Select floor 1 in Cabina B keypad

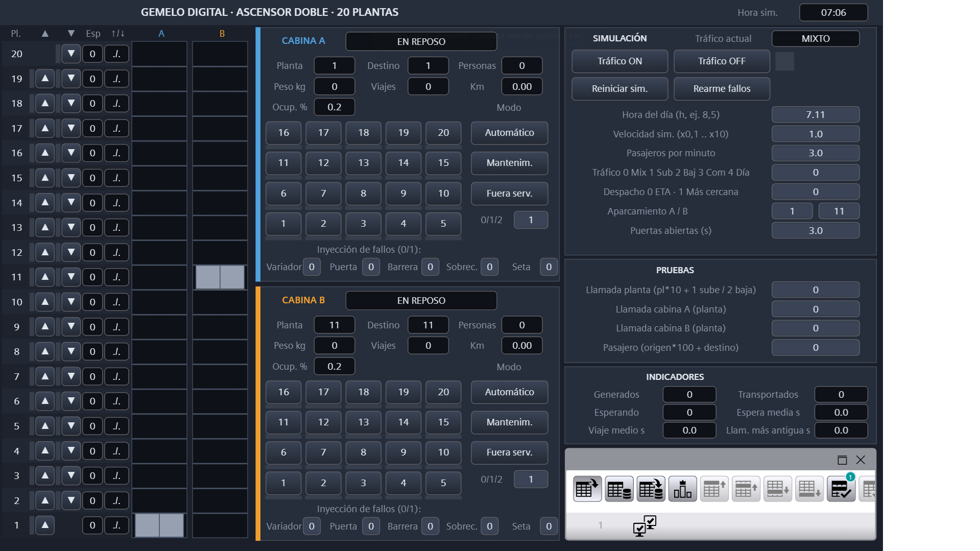click(x=283, y=483)
